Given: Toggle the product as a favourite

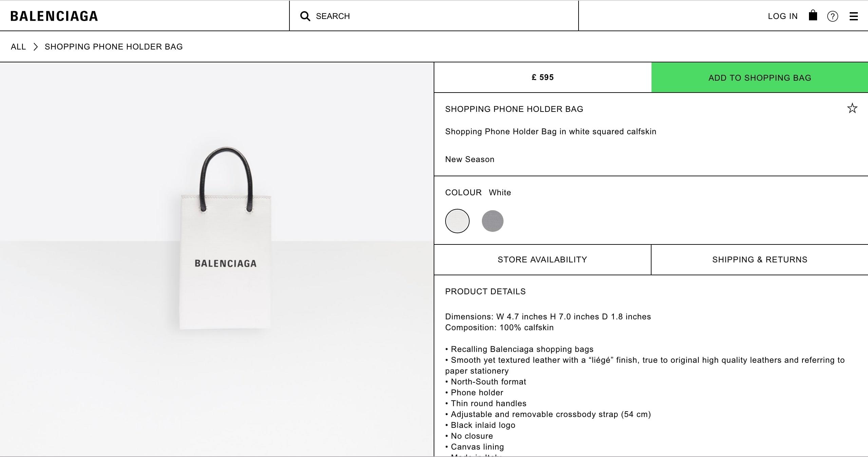Looking at the screenshot, I should [x=852, y=108].
